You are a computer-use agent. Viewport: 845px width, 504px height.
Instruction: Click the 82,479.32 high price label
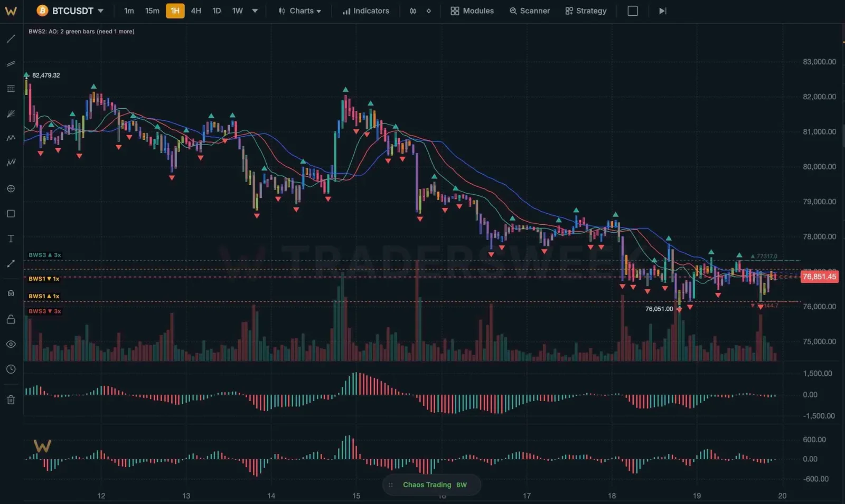click(x=46, y=75)
